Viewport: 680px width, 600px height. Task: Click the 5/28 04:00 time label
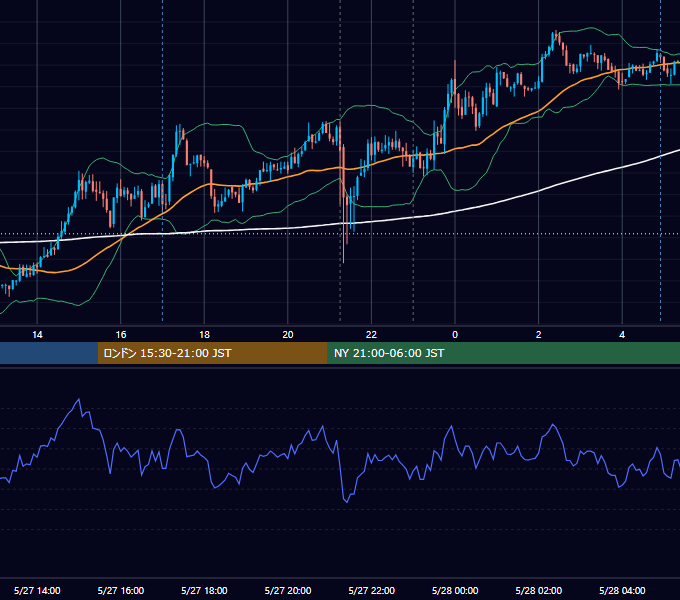622,590
